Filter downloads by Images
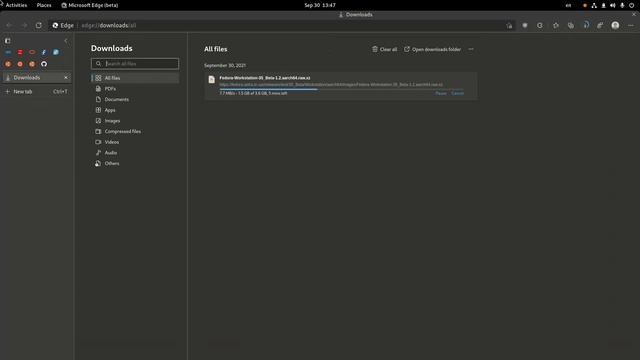This screenshot has height=360, width=640. pos(135,121)
